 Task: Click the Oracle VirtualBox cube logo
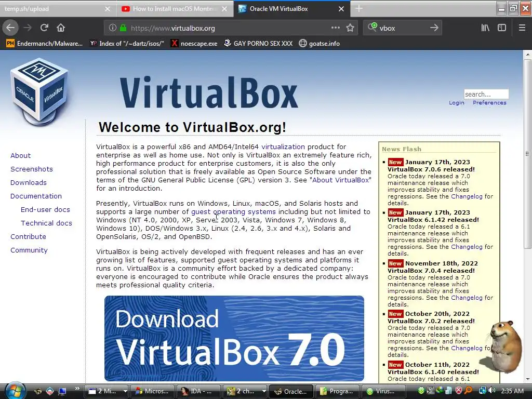coord(39,91)
